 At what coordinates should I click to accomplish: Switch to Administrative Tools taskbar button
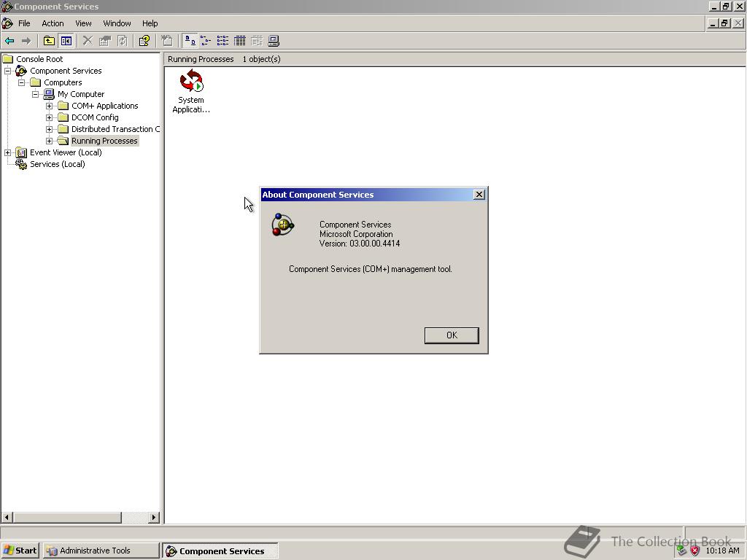tap(101, 551)
